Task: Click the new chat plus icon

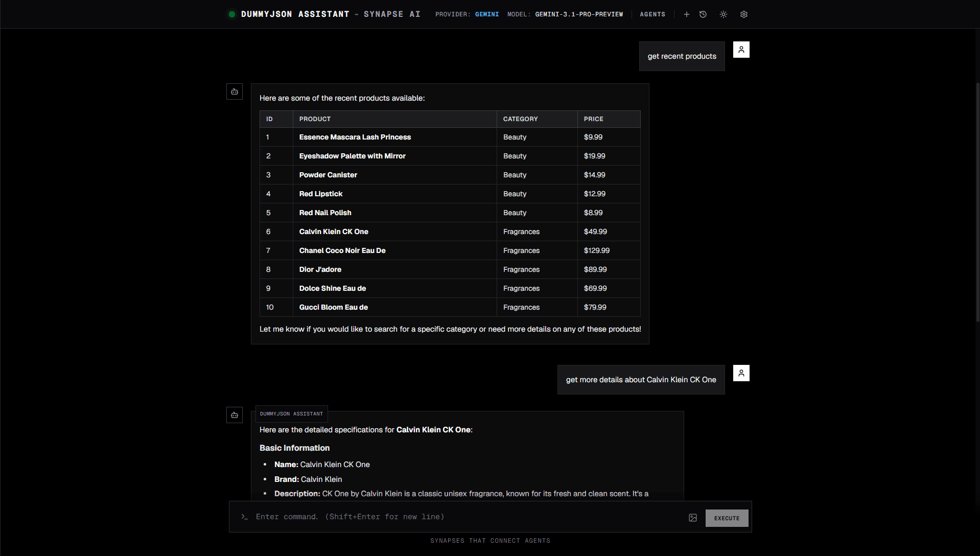Action: tap(687, 14)
